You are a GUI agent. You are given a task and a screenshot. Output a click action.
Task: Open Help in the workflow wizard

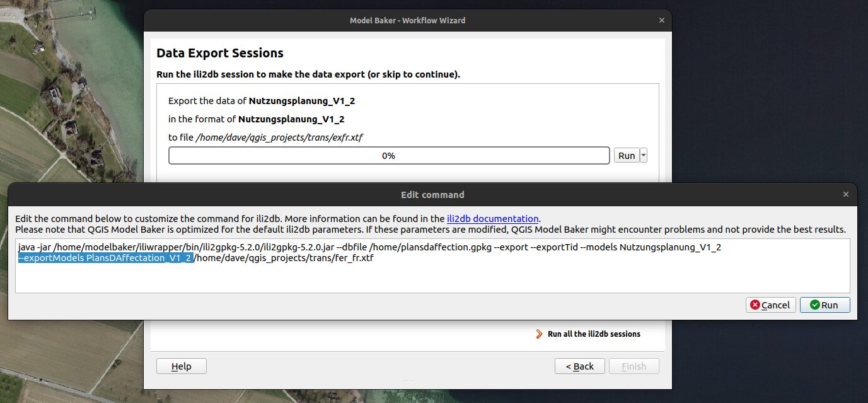pos(181,366)
